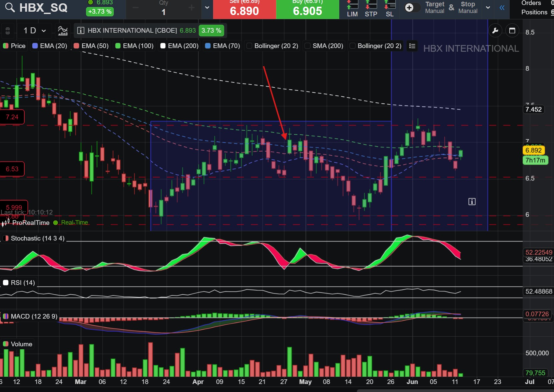Click Stop Manual setting

coord(468,8)
